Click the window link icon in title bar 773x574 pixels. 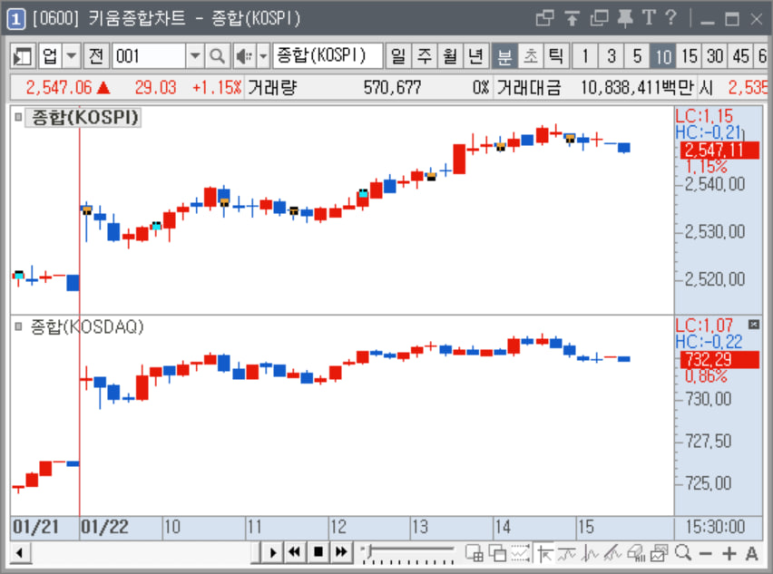click(x=545, y=19)
